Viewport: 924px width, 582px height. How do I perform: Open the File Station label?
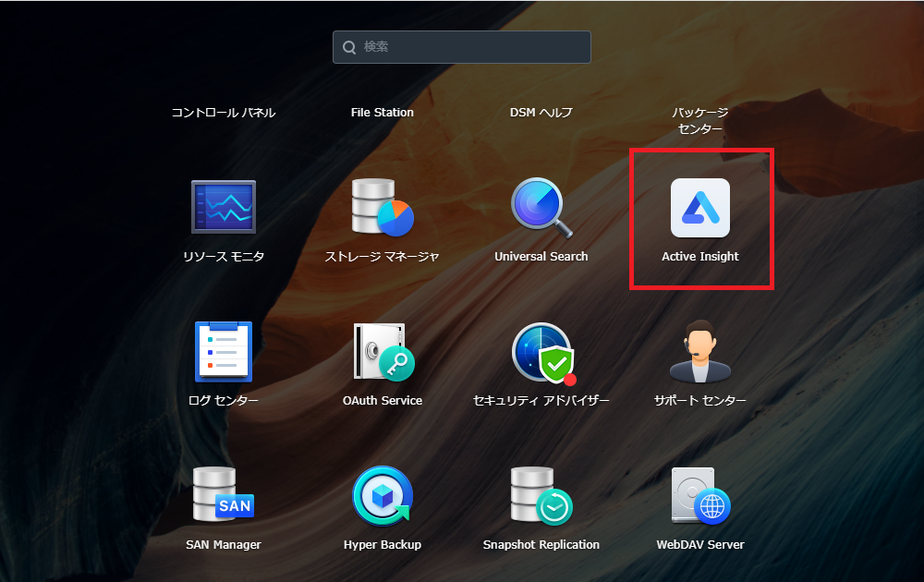point(383,113)
